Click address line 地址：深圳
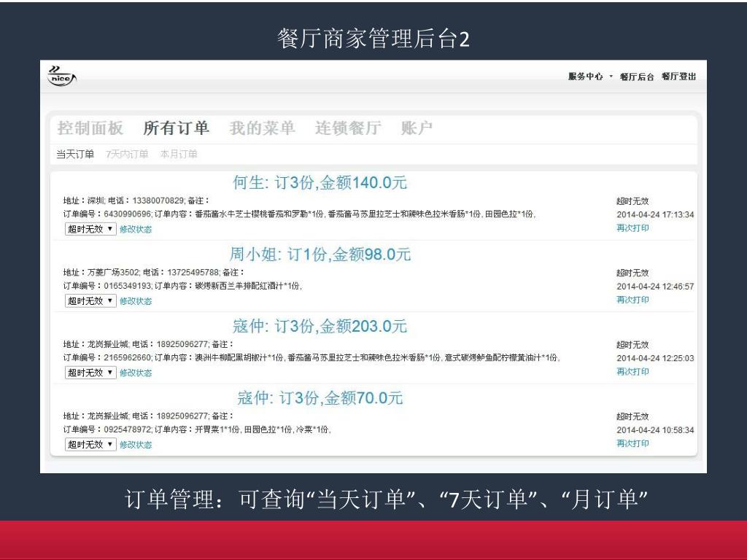The width and height of the screenshot is (747, 560). coord(83,201)
